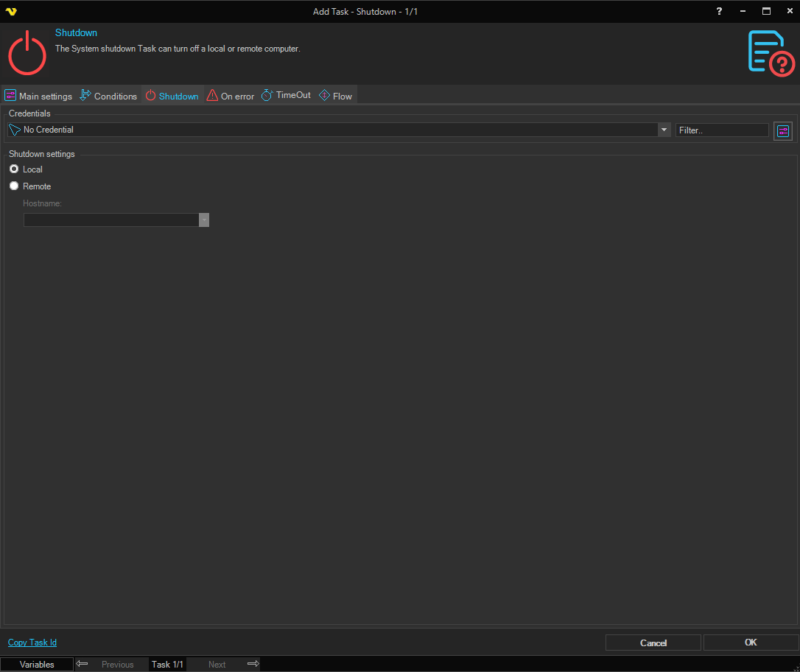
Task: Open the Conditions tab
Action: pos(108,96)
